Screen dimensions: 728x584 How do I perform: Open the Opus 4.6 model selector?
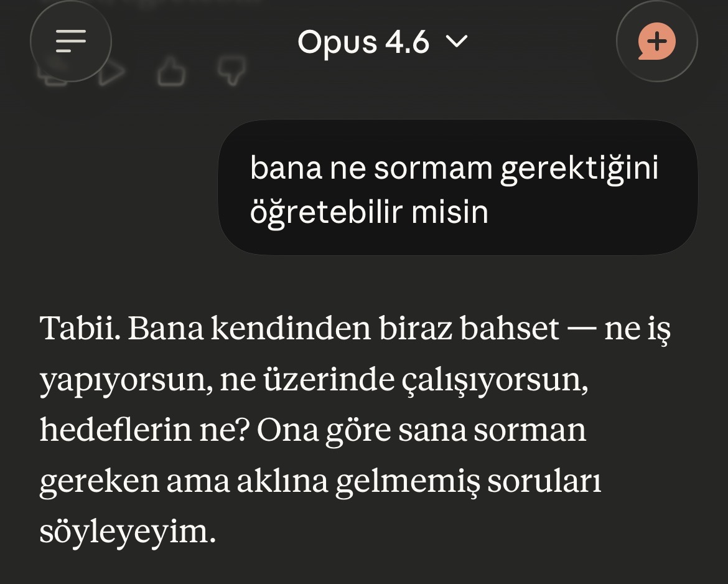click(x=381, y=42)
